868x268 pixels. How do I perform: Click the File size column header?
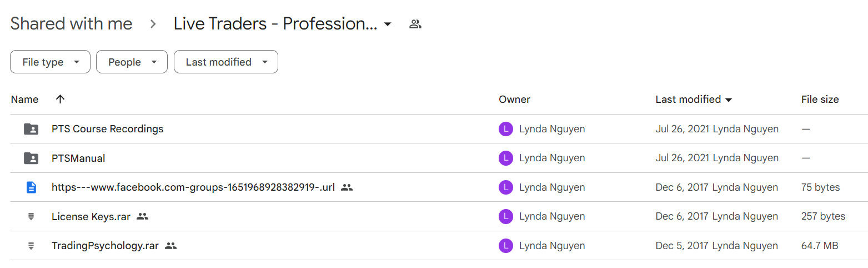[x=820, y=100]
